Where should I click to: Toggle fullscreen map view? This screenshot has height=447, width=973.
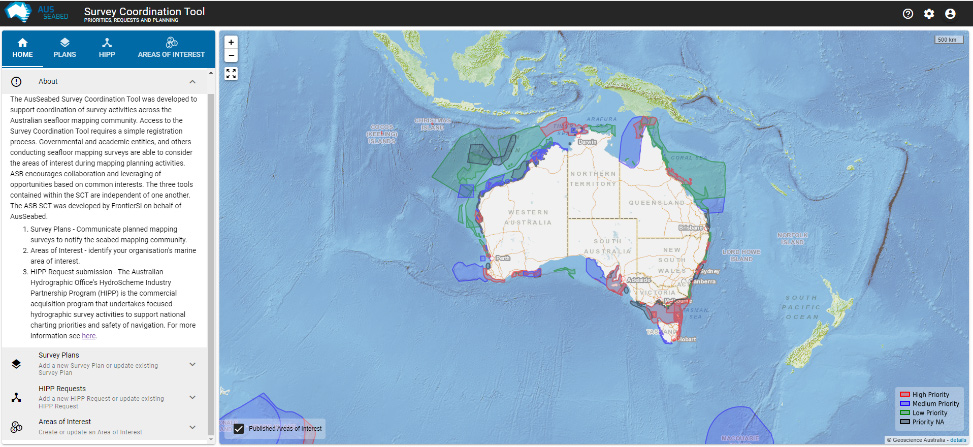coord(231,74)
